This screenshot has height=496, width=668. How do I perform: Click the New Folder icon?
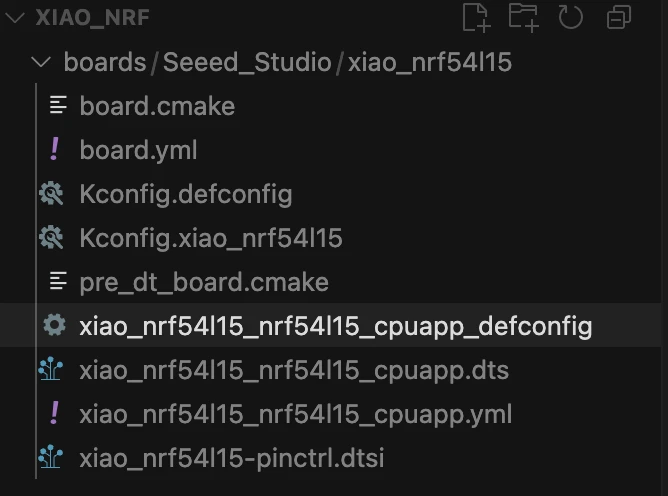click(x=523, y=17)
